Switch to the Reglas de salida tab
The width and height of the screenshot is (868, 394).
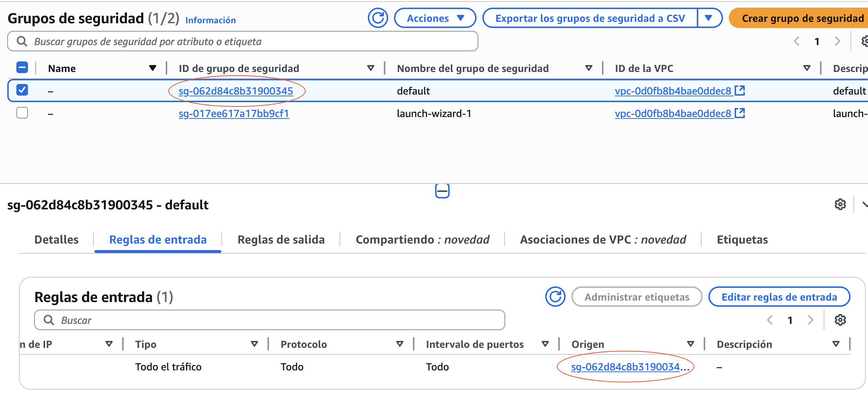pyautogui.click(x=281, y=240)
